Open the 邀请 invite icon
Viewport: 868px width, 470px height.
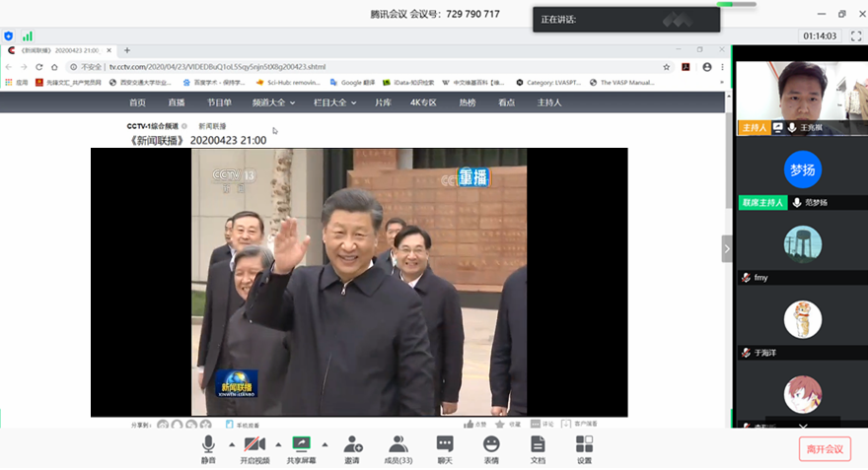pos(352,448)
